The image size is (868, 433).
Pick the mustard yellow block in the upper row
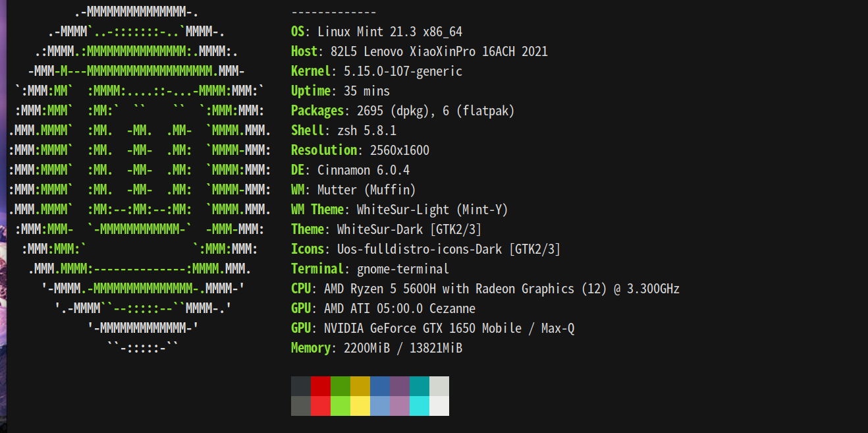pyautogui.click(x=360, y=386)
